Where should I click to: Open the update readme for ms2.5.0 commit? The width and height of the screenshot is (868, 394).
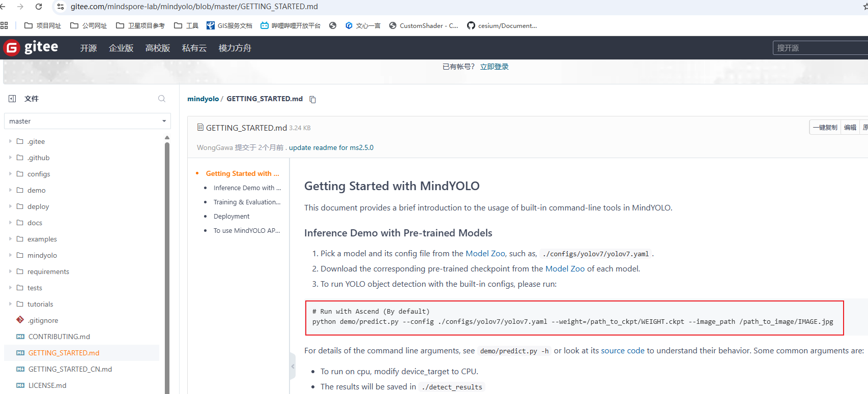click(331, 147)
